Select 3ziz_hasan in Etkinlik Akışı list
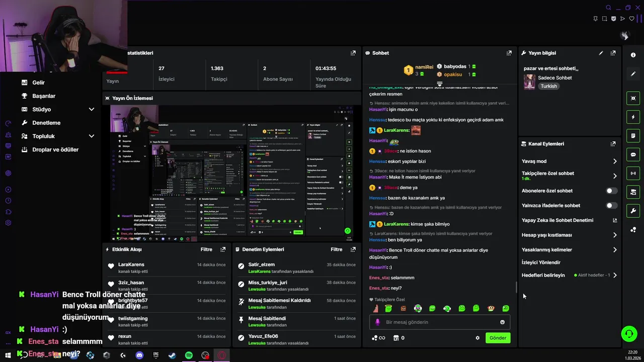The width and height of the screenshot is (644, 362). tap(131, 283)
